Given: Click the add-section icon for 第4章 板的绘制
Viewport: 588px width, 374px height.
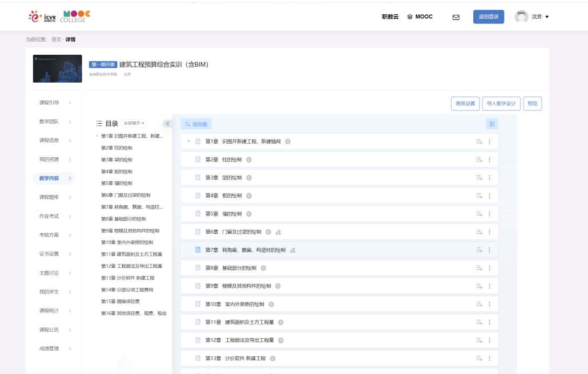Looking at the screenshot, I should coord(480,196).
